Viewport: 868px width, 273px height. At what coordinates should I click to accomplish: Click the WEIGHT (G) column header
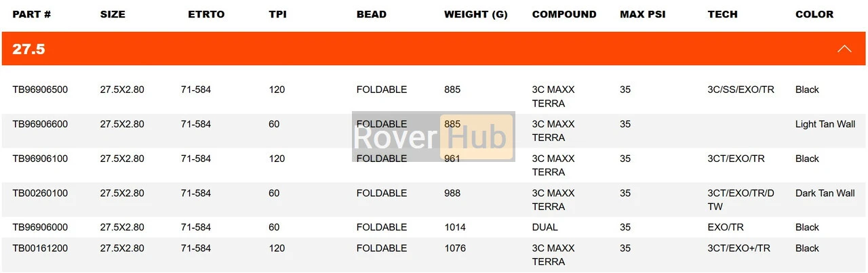point(475,14)
